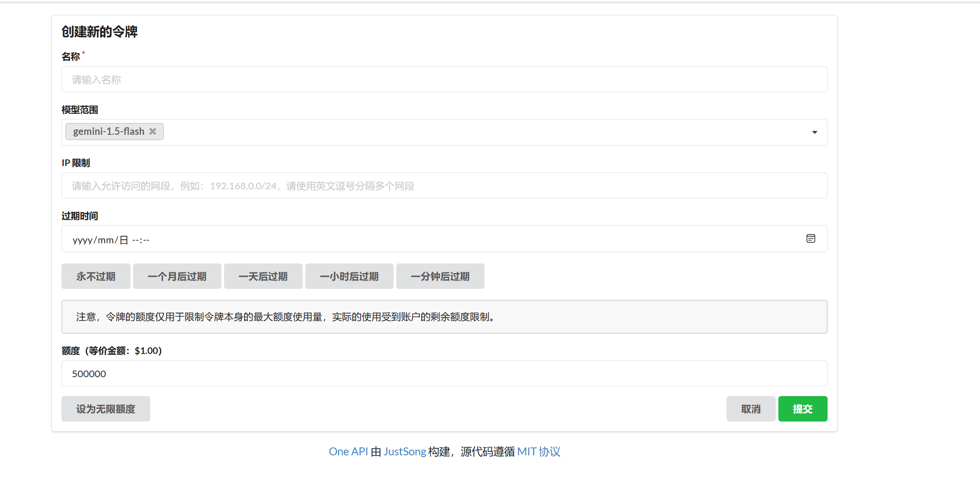Click the gemini-1.5-flash tag label
The width and height of the screenshot is (980, 501).
point(108,132)
